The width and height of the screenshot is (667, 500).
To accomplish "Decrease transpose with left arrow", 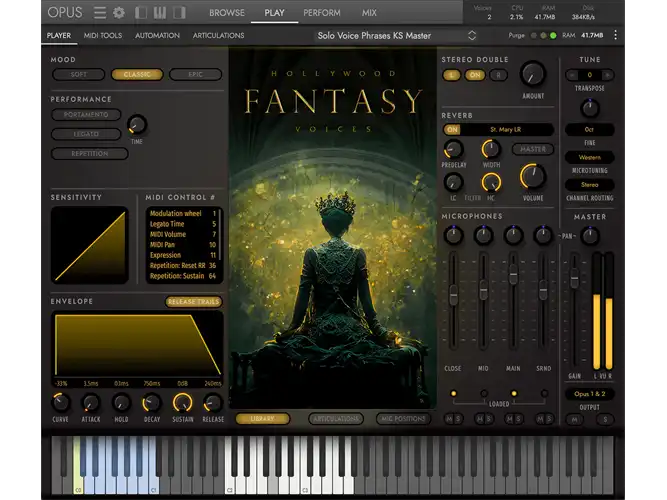I will 573,75.
